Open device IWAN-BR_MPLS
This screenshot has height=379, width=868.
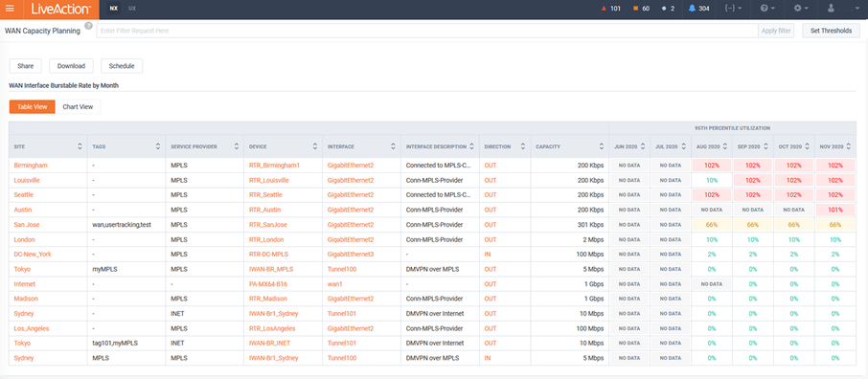271,269
